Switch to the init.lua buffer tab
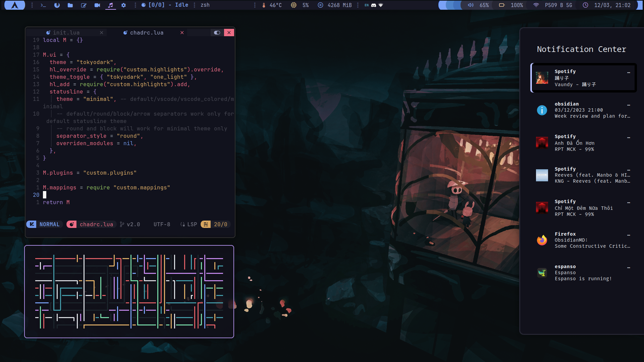The height and width of the screenshot is (362, 644). [66, 33]
